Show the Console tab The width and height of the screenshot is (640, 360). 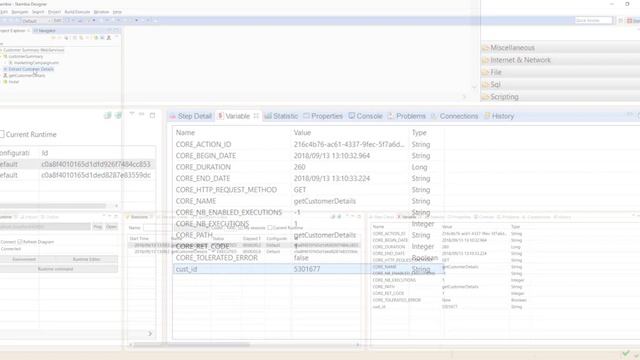click(x=365, y=116)
